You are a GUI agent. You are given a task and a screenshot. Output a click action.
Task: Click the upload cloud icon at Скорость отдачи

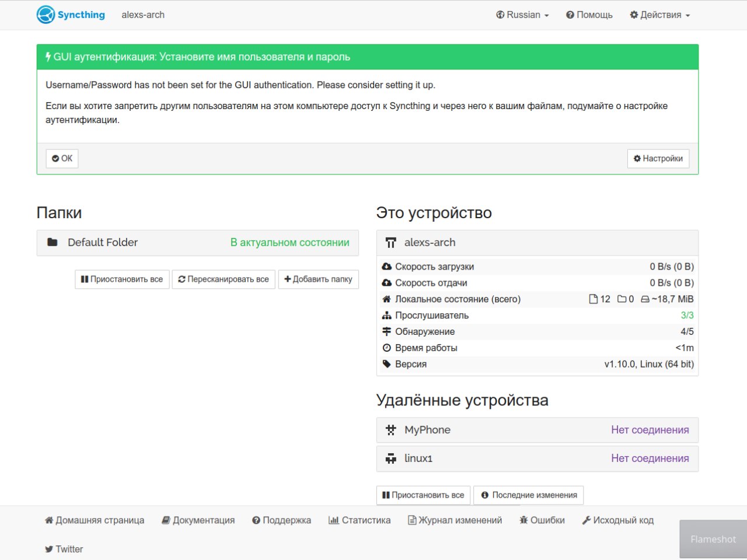point(386,283)
